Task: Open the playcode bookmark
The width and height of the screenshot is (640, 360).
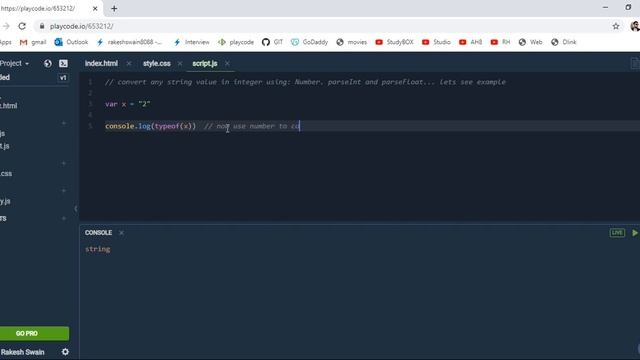Action: tap(236, 42)
